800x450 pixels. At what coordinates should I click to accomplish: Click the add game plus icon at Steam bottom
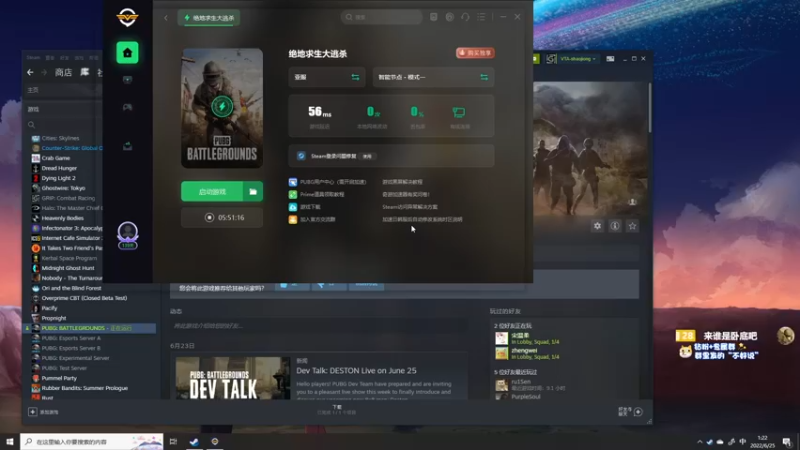(33, 412)
